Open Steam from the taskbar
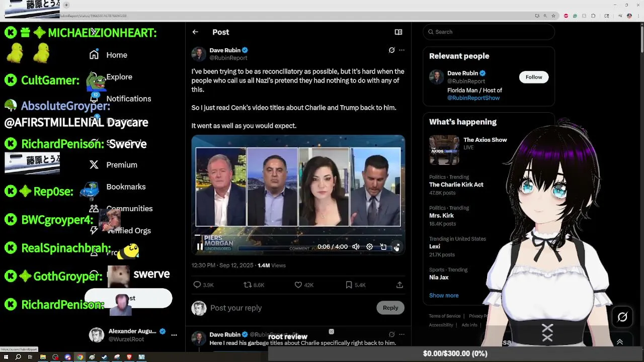This screenshot has width=644, height=362. (104, 357)
